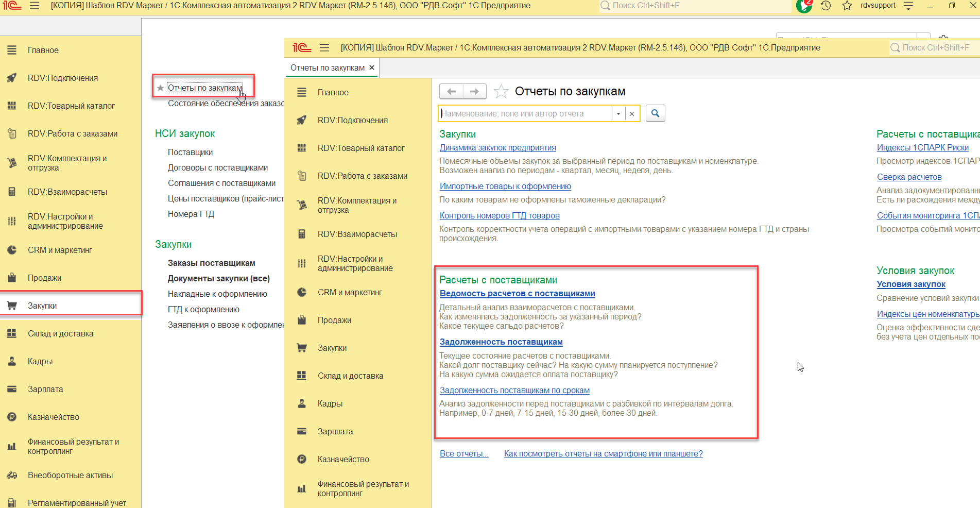980x508 pixels.
Task: Open Заказы поставщикам in Закупки section
Action: (x=211, y=263)
